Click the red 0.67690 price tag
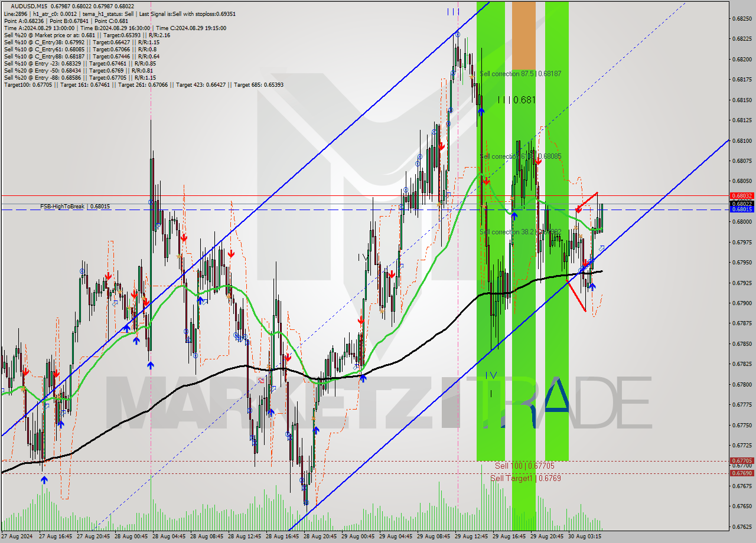This screenshot has height=543, width=756. tap(742, 473)
